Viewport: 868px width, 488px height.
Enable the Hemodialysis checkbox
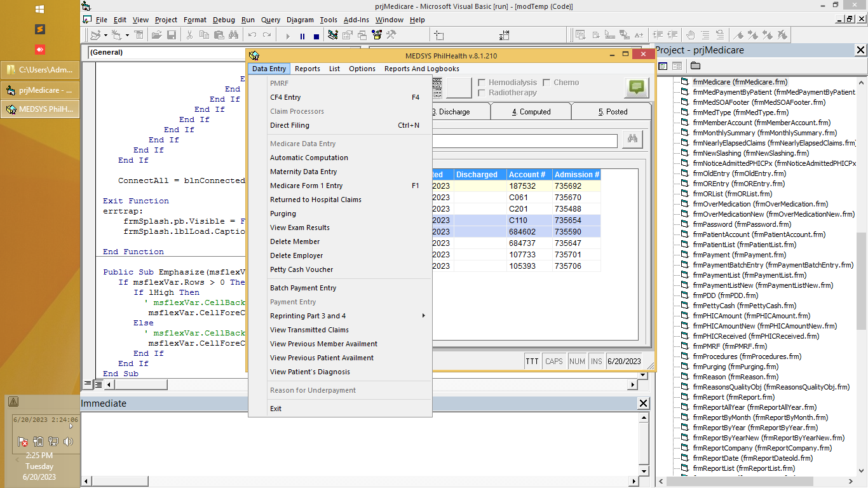482,83
